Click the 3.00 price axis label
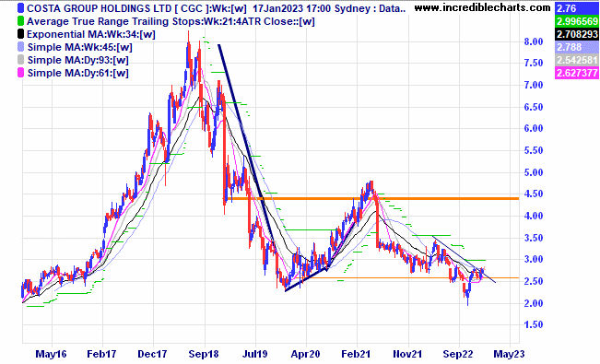Image resolution: width=600 pixels, height=364 pixels. pos(534,260)
